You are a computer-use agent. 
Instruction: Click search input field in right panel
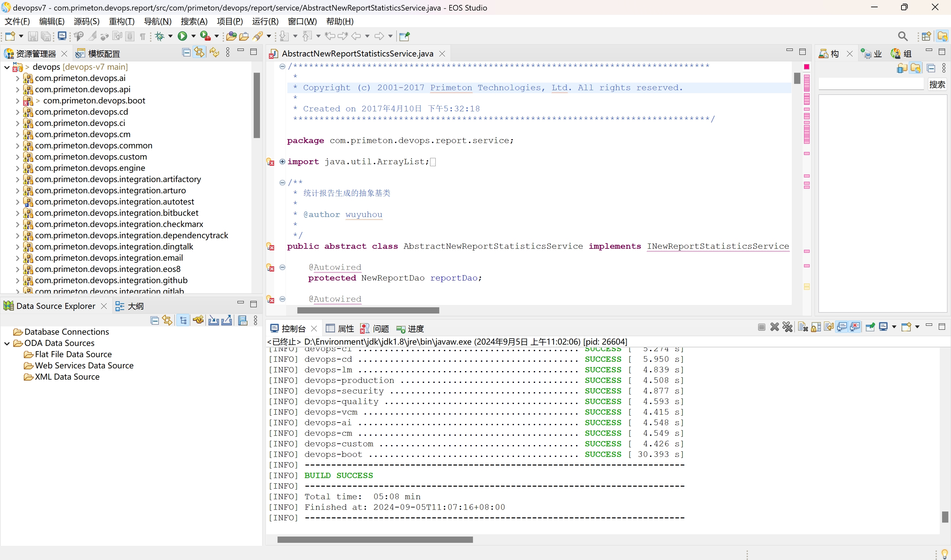(x=871, y=84)
